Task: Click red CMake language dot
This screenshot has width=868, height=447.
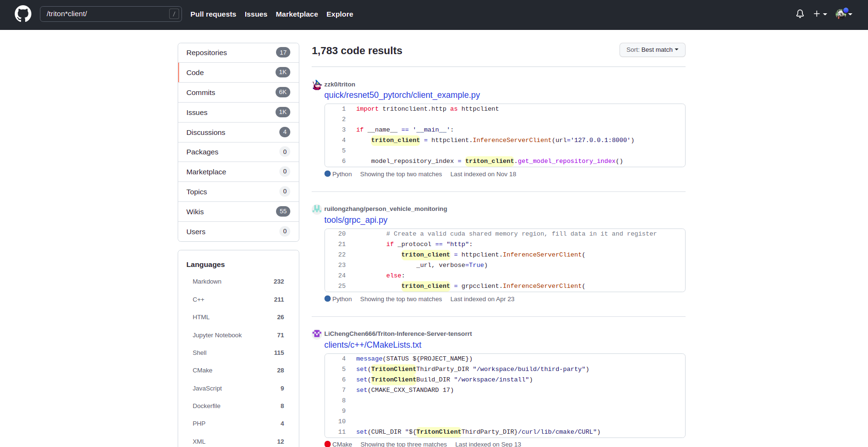Action: click(x=327, y=444)
